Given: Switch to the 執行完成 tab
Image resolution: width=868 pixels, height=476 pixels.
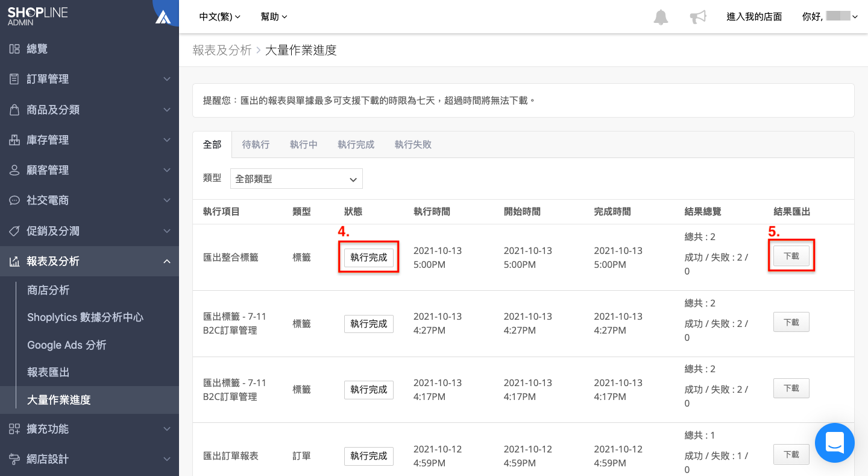Looking at the screenshot, I should 356,145.
